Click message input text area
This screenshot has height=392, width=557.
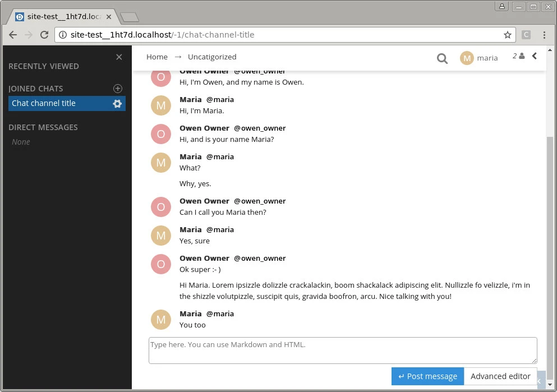[x=343, y=351]
